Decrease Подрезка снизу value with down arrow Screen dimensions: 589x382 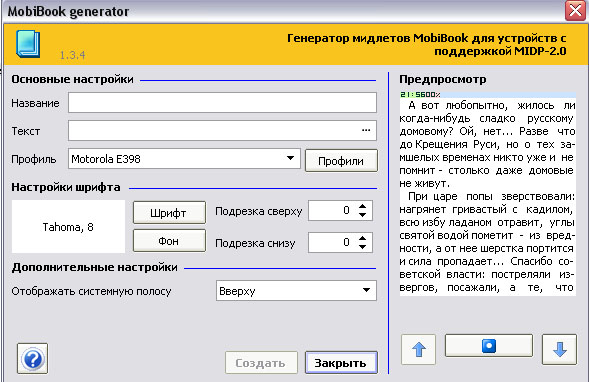coord(362,247)
